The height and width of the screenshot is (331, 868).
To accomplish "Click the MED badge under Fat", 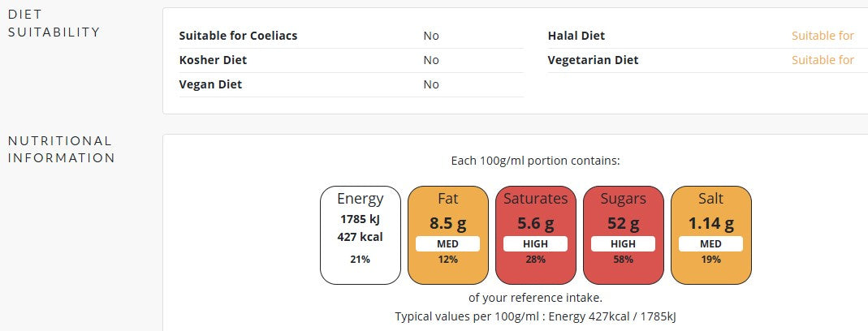I will [x=447, y=243].
